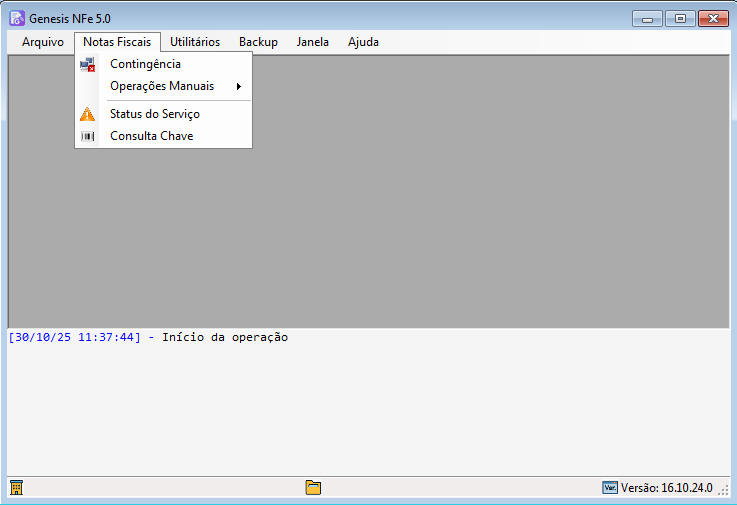This screenshot has width=737, height=505.
Task: Expand the Operações Manuais submenu arrow
Action: click(x=238, y=87)
